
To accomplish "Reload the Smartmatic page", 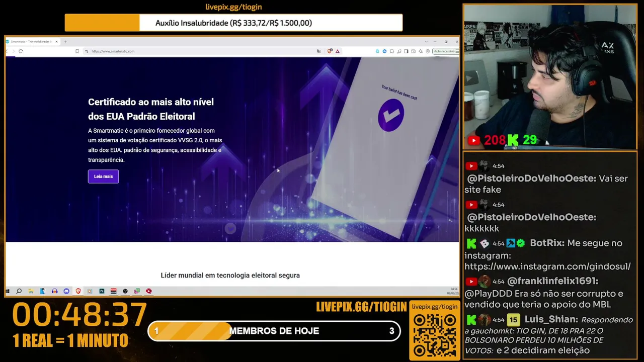I will (x=21, y=51).
